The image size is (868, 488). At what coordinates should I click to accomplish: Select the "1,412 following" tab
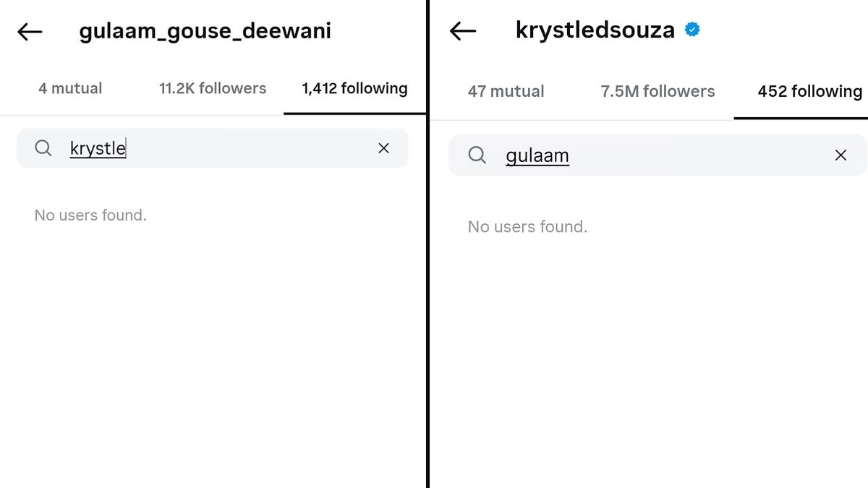pos(354,89)
